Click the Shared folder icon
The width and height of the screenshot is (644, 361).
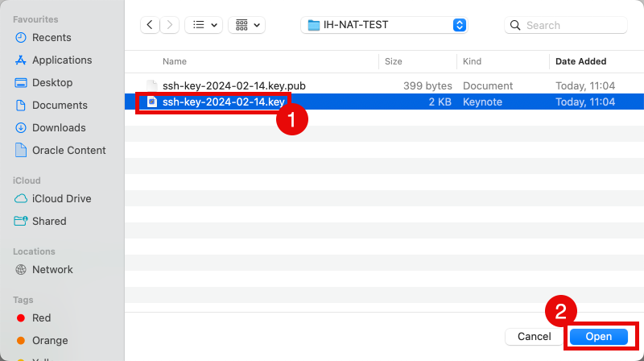click(x=21, y=221)
